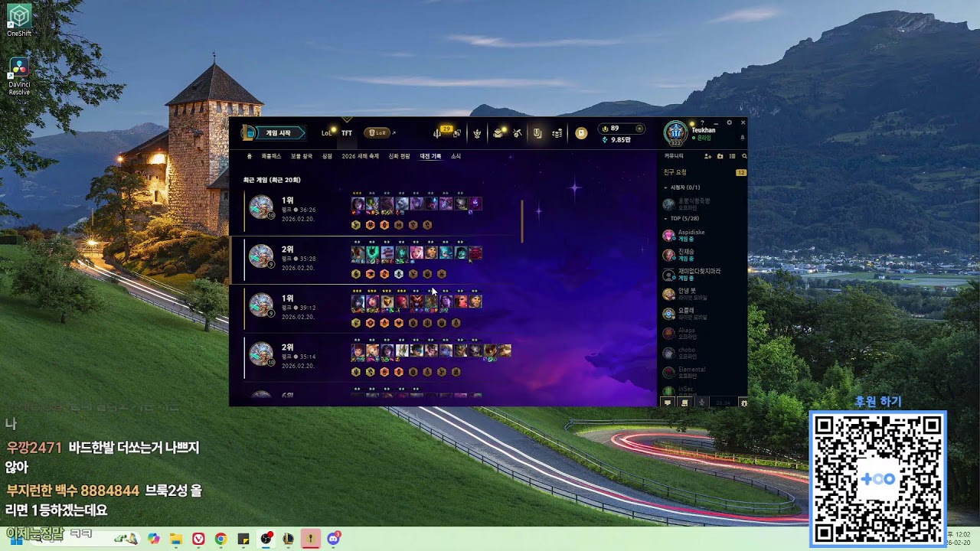This screenshot has height=551, width=980.
Task: Open the coin stack store icon
Action: (x=557, y=133)
